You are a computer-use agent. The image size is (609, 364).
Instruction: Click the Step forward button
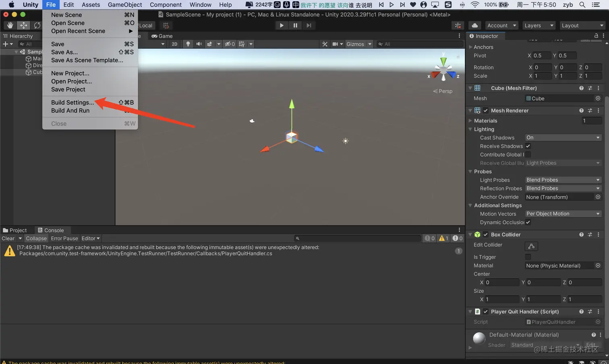click(x=309, y=25)
